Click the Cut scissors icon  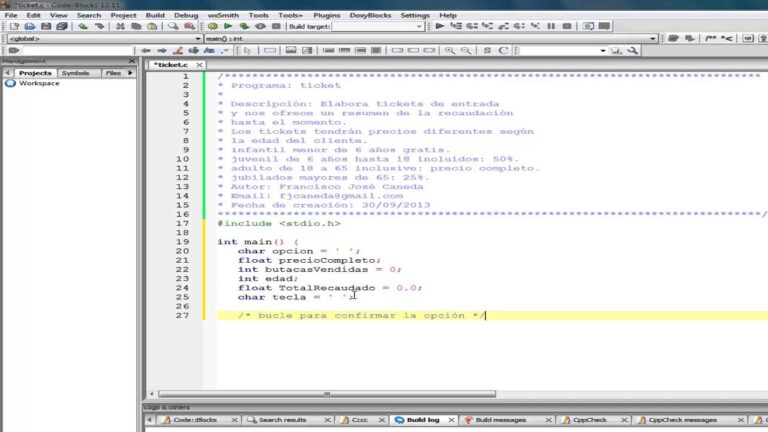[120, 26]
